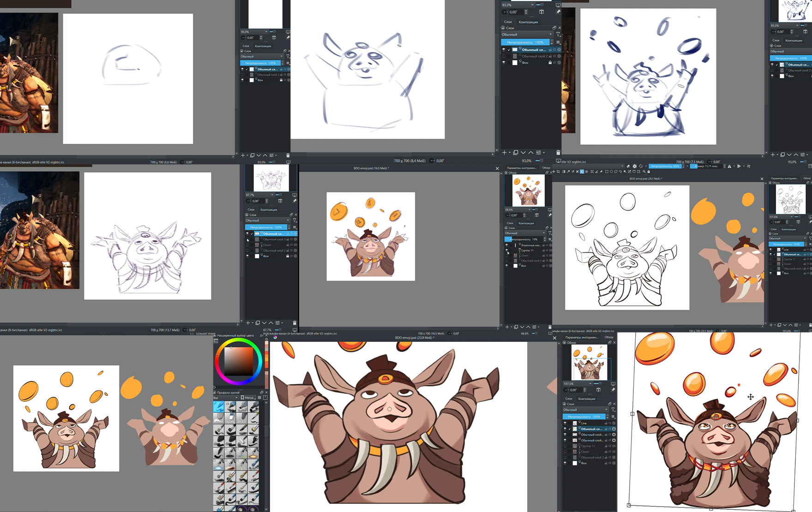This screenshot has width=812, height=512.
Task: Hide the Фон layer in the 187,5% panel
Action: [565, 463]
